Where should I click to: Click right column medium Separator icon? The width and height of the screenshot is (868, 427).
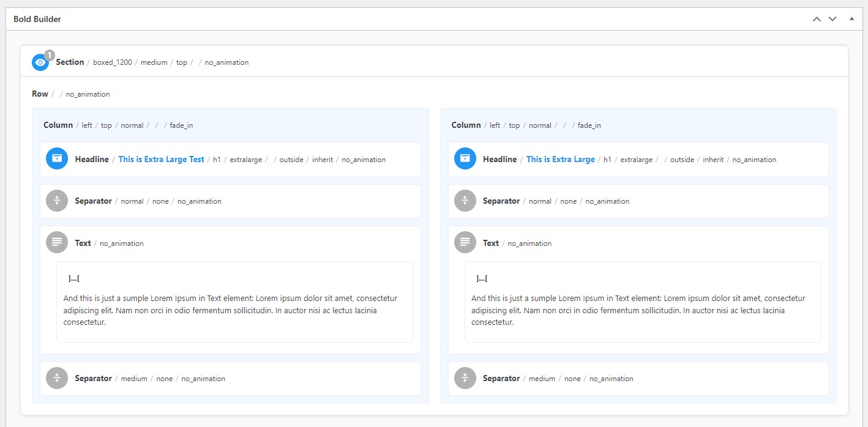465,378
